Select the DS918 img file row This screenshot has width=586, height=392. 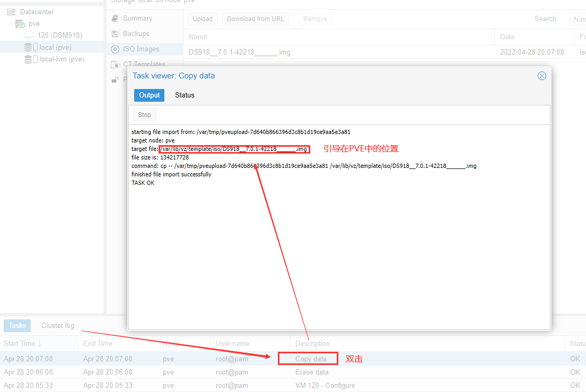point(240,52)
